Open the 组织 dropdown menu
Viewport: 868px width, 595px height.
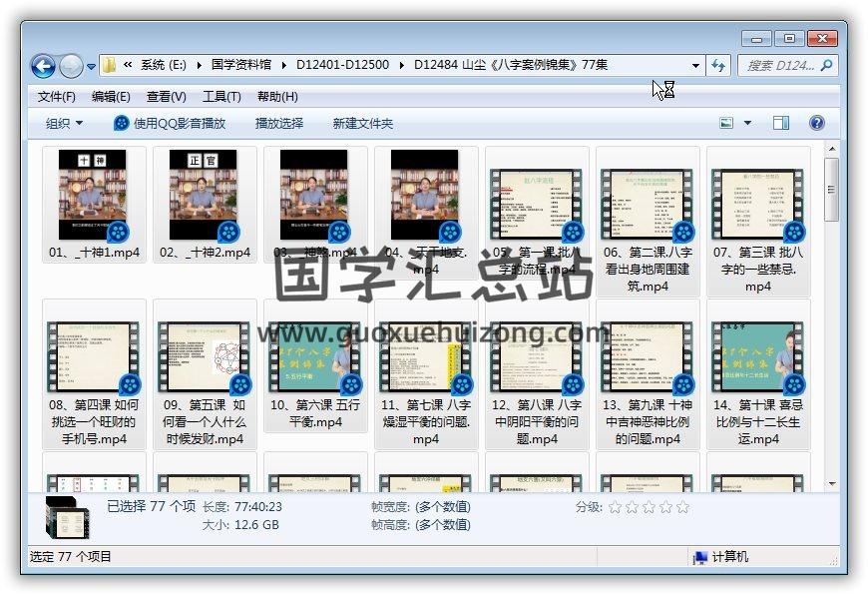[64, 123]
